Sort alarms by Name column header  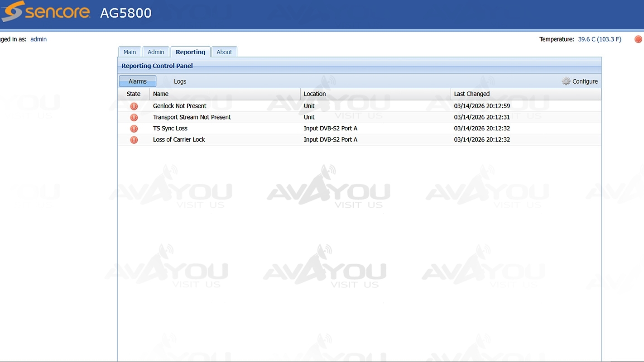coord(161,94)
